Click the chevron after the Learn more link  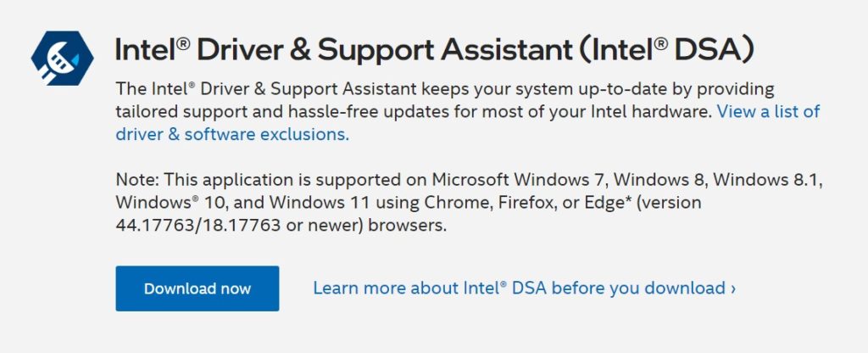733,289
